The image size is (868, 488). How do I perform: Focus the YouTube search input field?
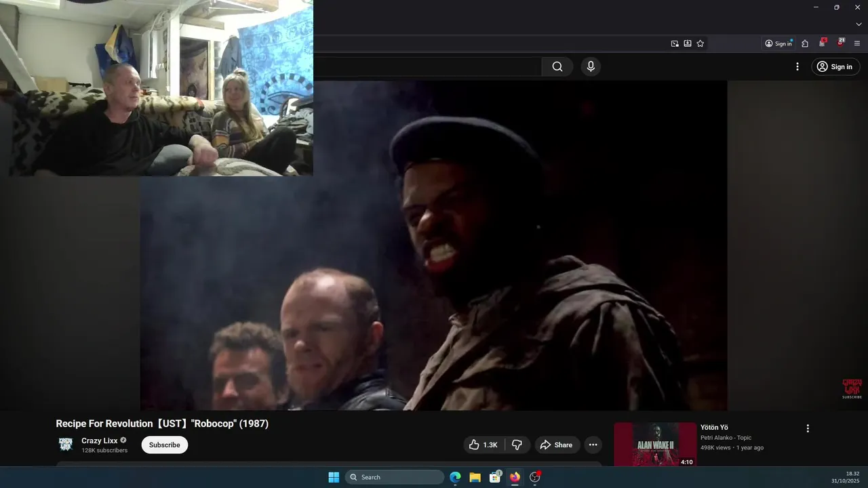427,66
